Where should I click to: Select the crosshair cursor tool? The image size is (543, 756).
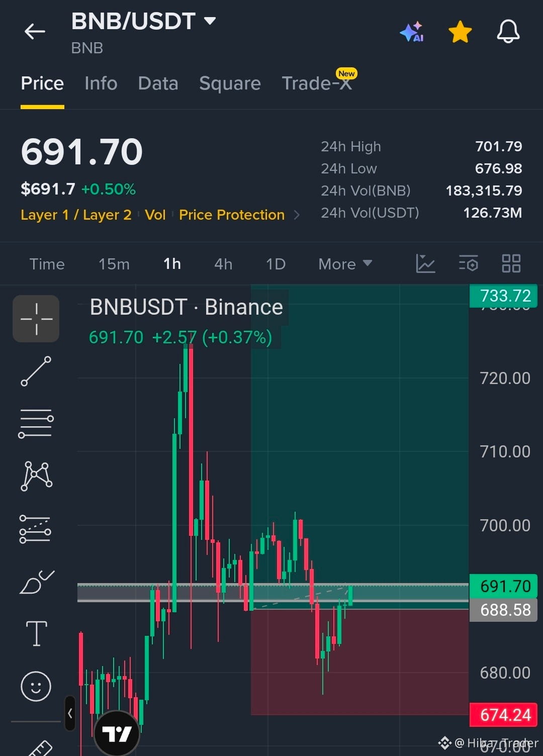click(x=36, y=319)
